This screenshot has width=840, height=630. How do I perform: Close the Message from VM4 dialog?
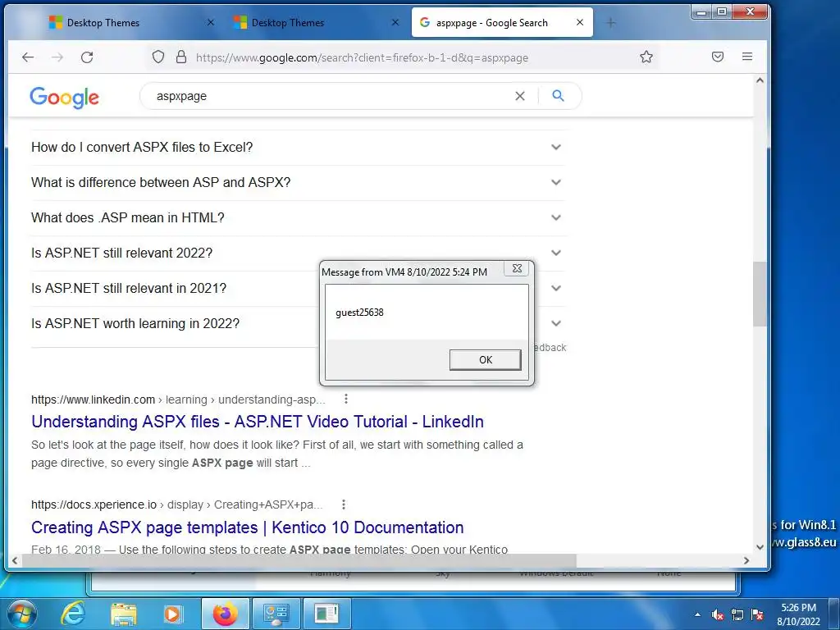[x=517, y=268]
